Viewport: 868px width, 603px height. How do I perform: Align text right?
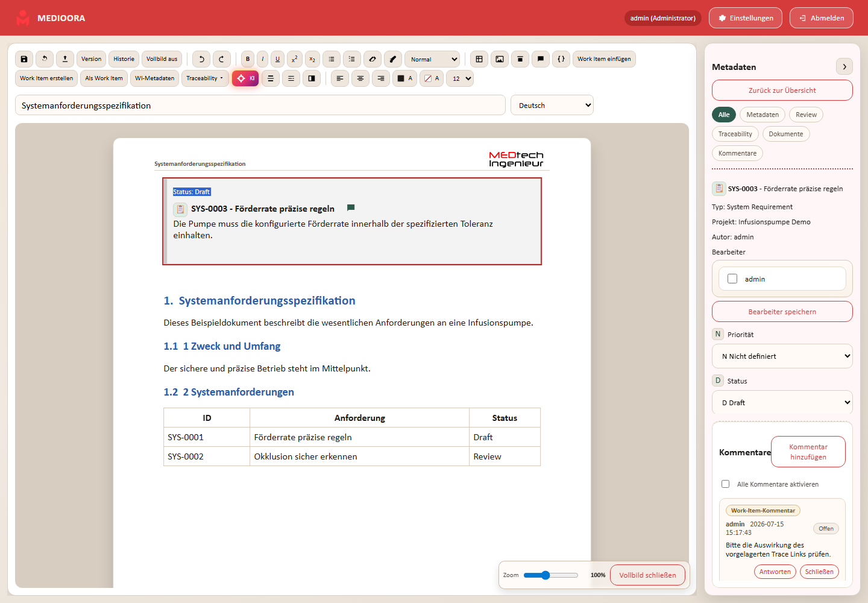pyautogui.click(x=381, y=78)
